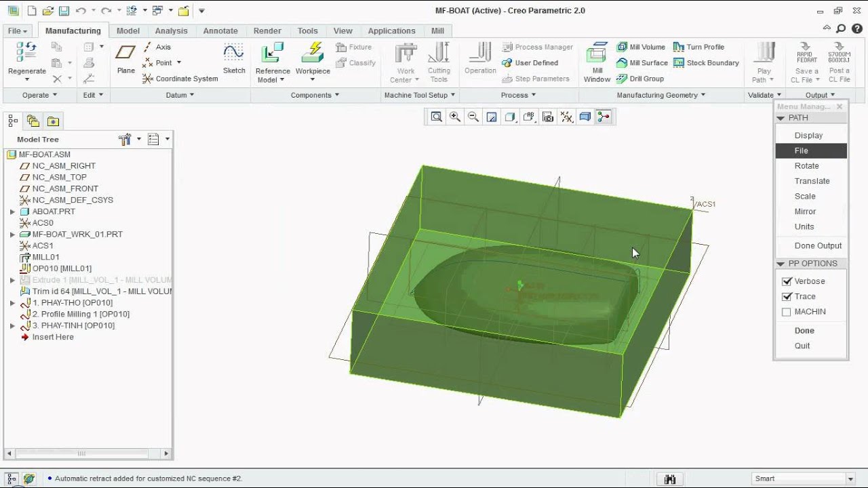Expand the MF-BOAT_WRK_01.PRT node

click(x=12, y=235)
